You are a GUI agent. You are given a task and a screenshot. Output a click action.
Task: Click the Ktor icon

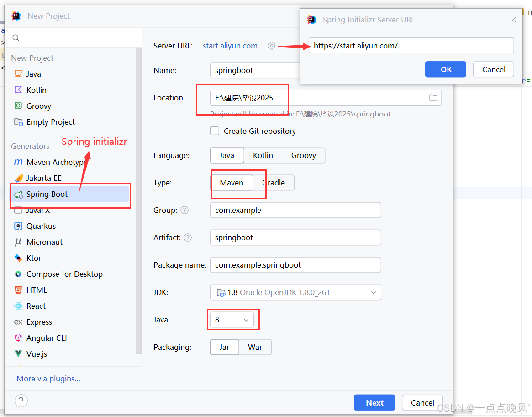18,258
